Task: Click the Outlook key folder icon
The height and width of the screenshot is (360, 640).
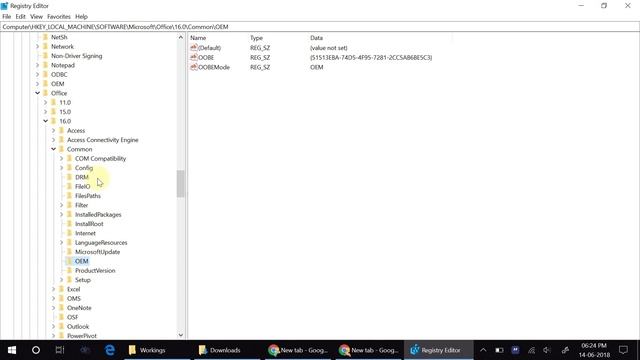Action: coord(62,327)
